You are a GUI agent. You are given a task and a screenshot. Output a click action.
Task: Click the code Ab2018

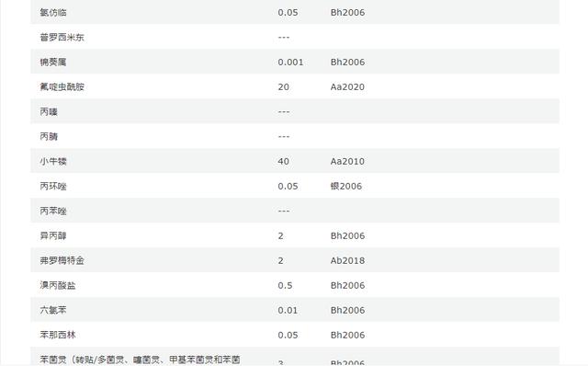[x=347, y=260]
